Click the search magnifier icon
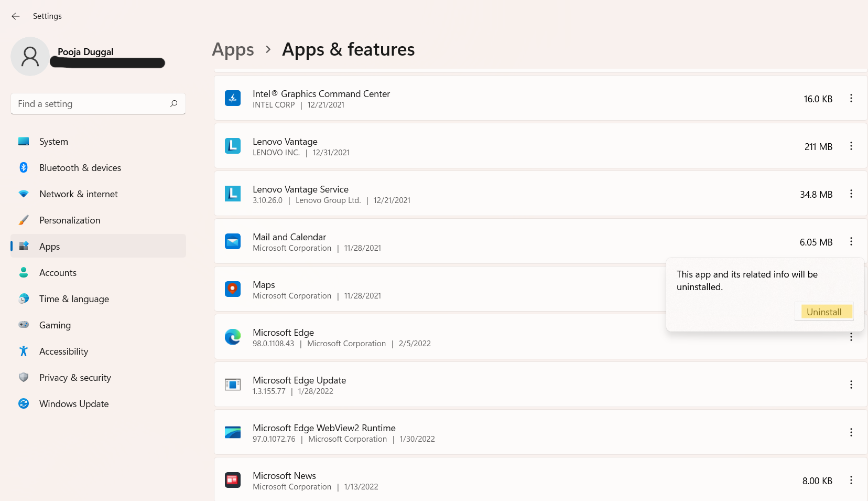The height and width of the screenshot is (501, 868). click(x=174, y=103)
